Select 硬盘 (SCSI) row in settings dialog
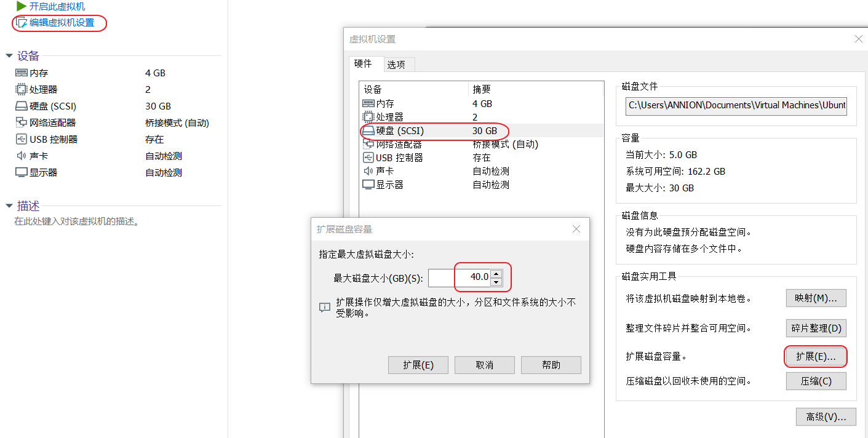The width and height of the screenshot is (868, 438). pos(480,130)
